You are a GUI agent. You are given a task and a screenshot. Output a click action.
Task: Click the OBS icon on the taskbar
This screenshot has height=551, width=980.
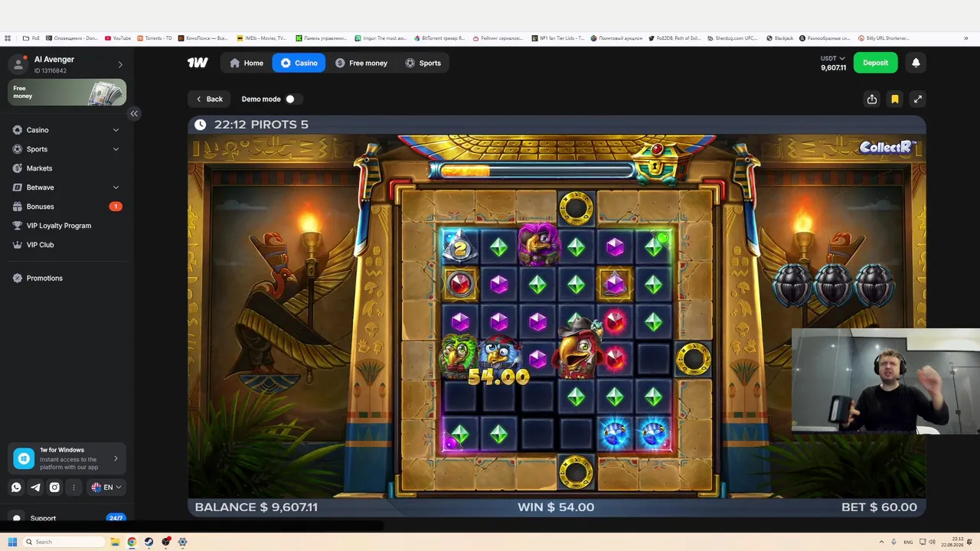tap(165, 542)
